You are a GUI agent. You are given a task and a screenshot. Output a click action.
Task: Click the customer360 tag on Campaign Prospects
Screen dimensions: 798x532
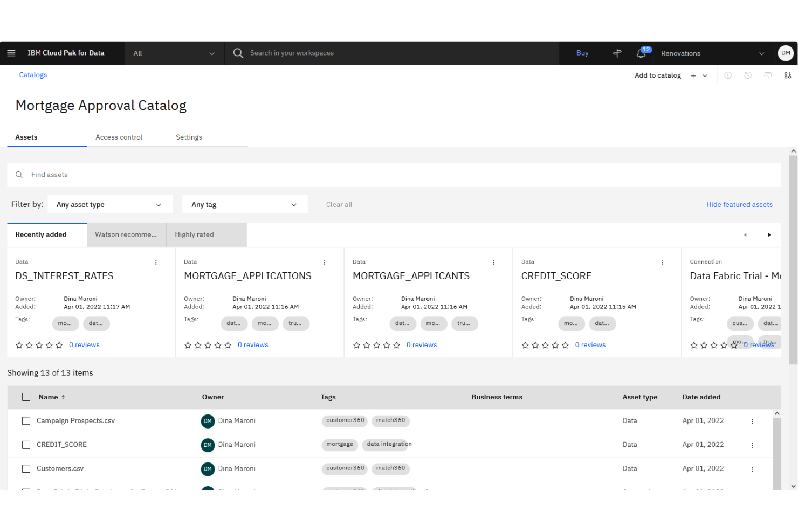(x=345, y=421)
